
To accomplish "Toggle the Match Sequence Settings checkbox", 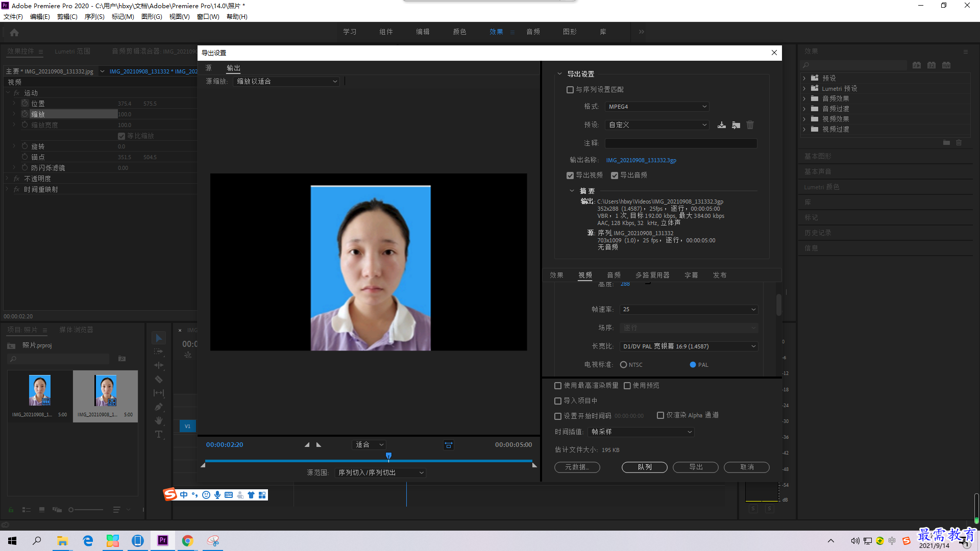I will (x=570, y=90).
